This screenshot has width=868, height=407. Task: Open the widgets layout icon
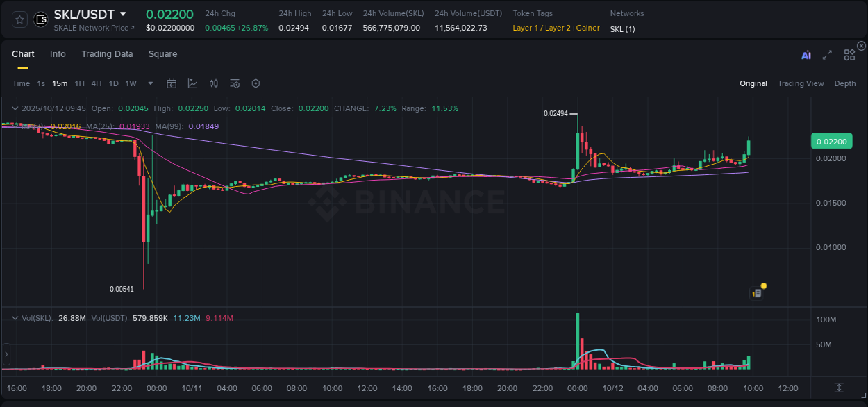(x=849, y=55)
